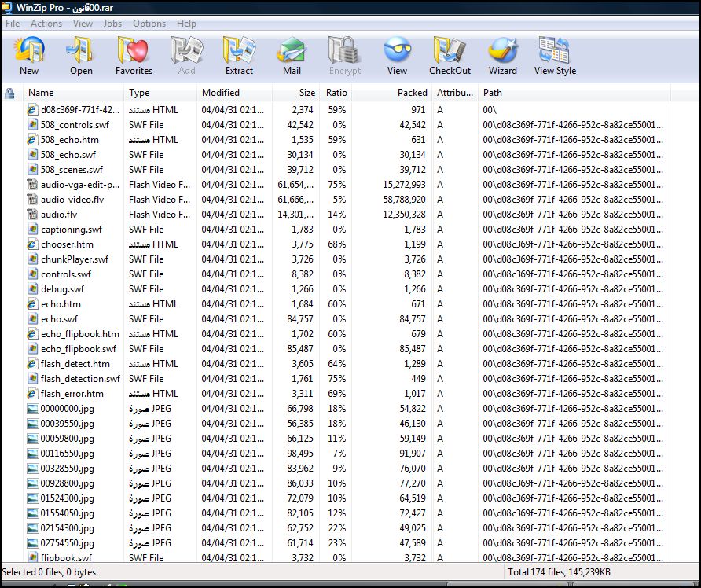Image resolution: width=701 pixels, height=588 pixels.
Task: Select the file flash_detect.htm
Action: tap(75, 364)
